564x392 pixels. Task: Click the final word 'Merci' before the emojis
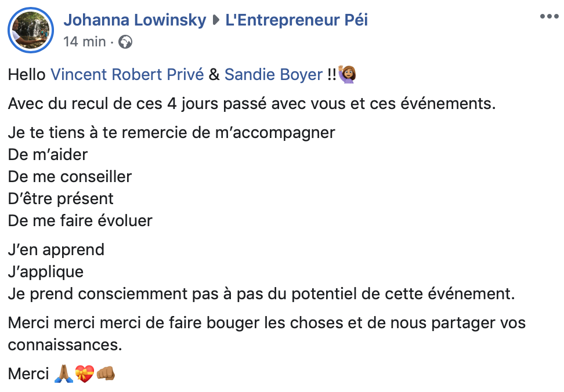pyautogui.click(x=28, y=374)
